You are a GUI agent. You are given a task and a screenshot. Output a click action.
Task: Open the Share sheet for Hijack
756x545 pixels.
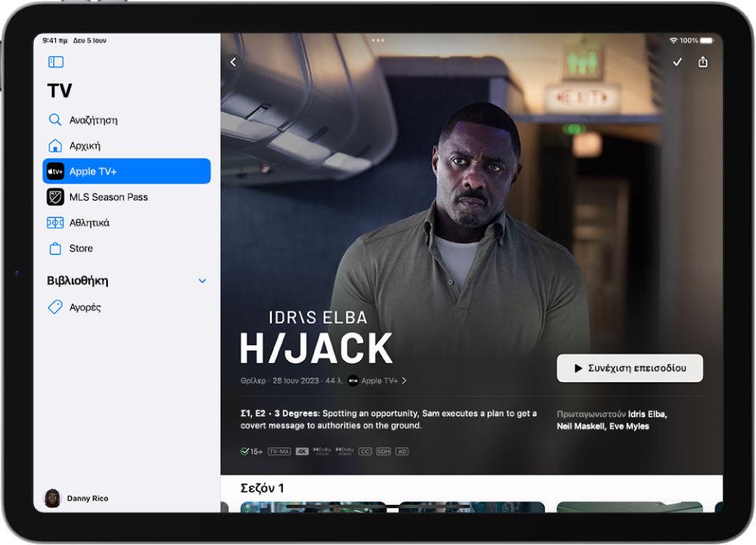tap(703, 61)
